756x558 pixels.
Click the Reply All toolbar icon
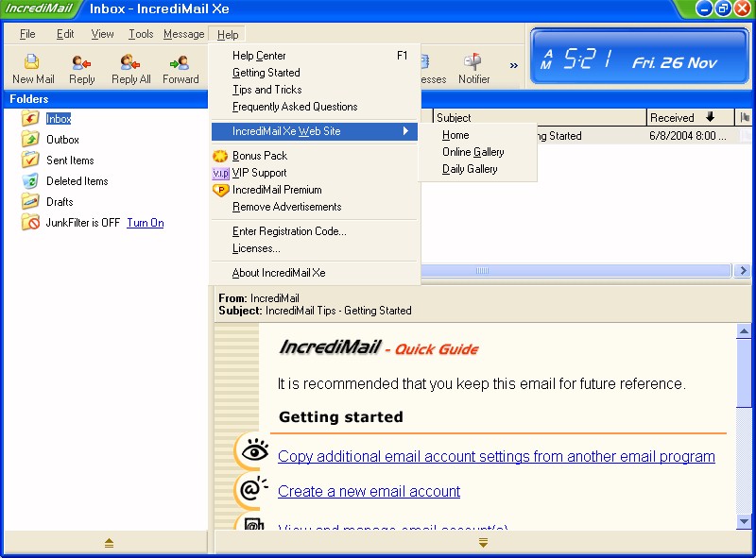pos(130,68)
